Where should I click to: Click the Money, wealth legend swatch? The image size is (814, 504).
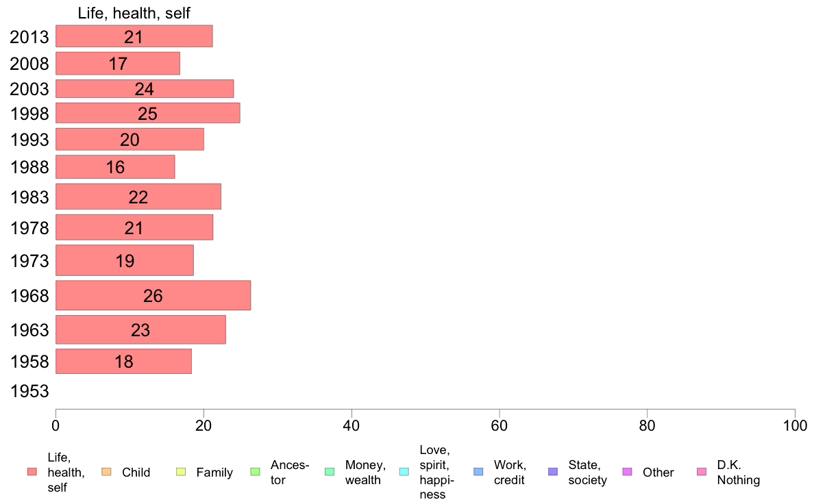pos(330,472)
